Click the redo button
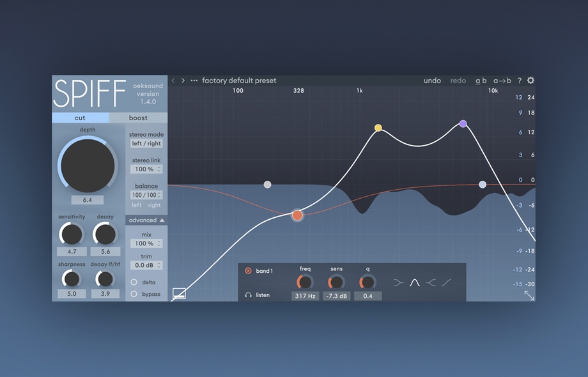This screenshot has height=377, width=588. pyautogui.click(x=458, y=81)
